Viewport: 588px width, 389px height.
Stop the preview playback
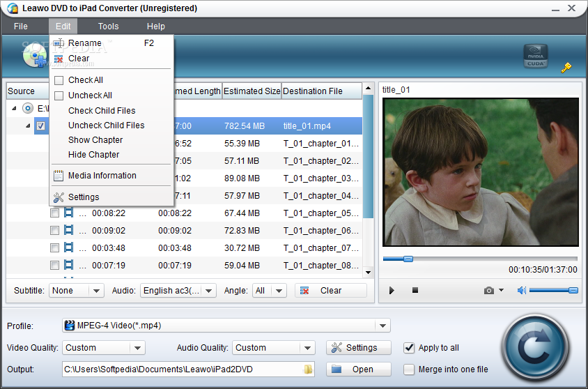(x=415, y=290)
